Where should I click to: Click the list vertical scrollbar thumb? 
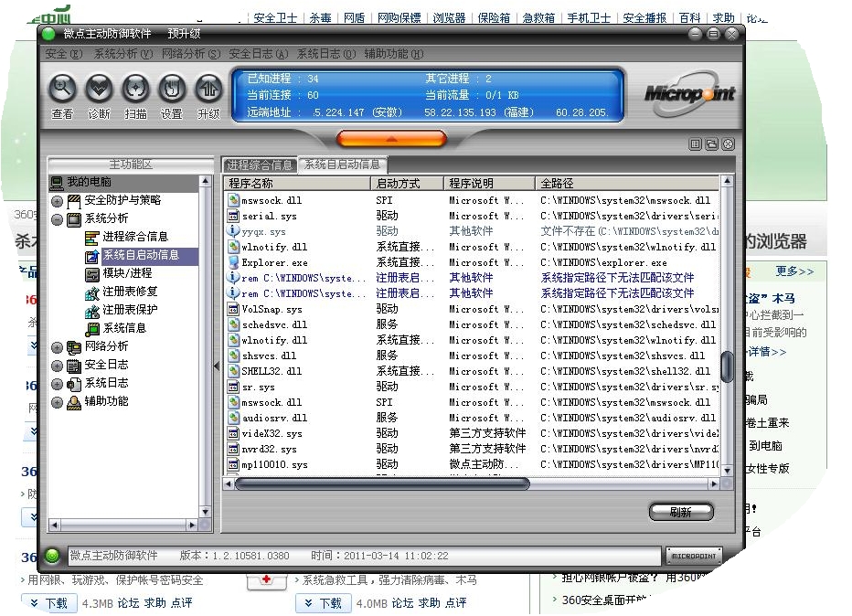click(727, 366)
